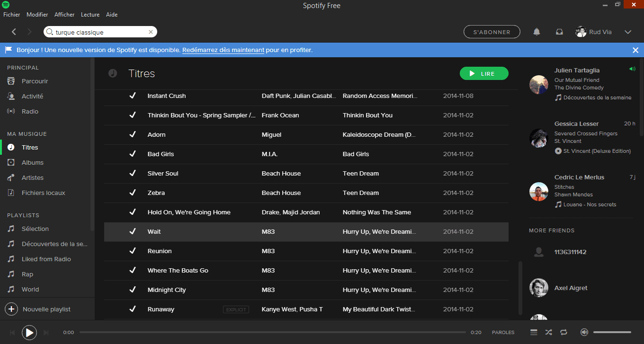The height and width of the screenshot is (344, 644).
Task: Toggle saved checkmark for Adorn
Action: click(133, 134)
